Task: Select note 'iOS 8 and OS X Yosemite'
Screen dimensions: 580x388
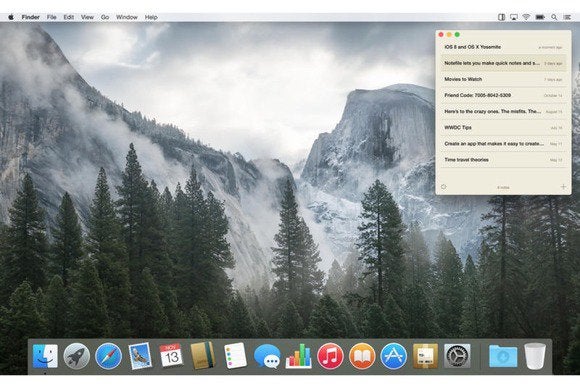Action: pyautogui.click(x=503, y=47)
